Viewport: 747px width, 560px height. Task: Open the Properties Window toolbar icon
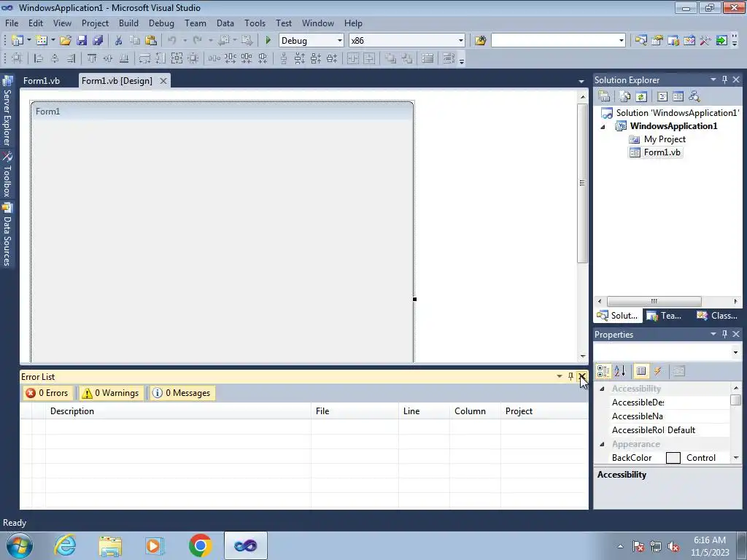pos(657,41)
